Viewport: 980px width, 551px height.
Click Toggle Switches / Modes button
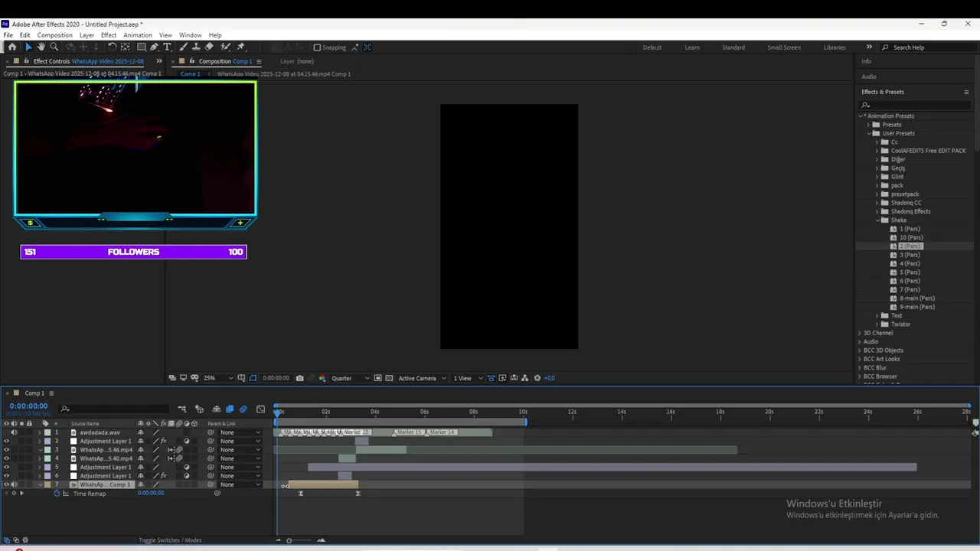(x=170, y=540)
